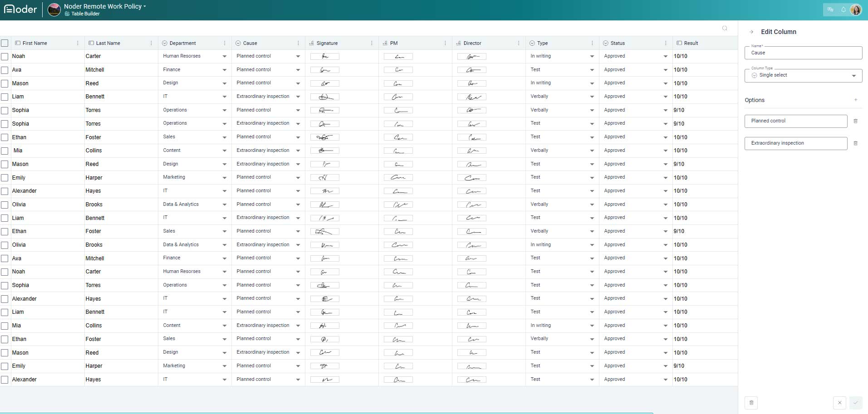
Task: Check the Emily Harper Marketing row checkbox at bottom
Action: 5,366
